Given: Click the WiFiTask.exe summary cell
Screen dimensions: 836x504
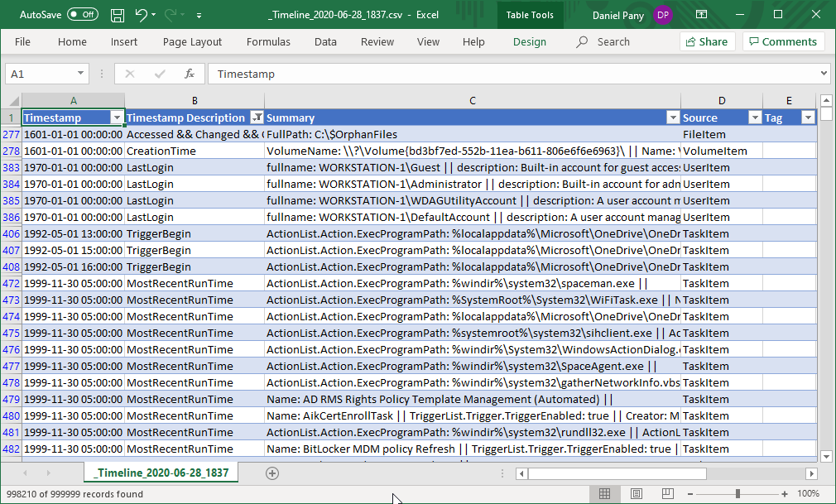Looking at the screenshot, I should pyautogui.click(x=473, y=300).
